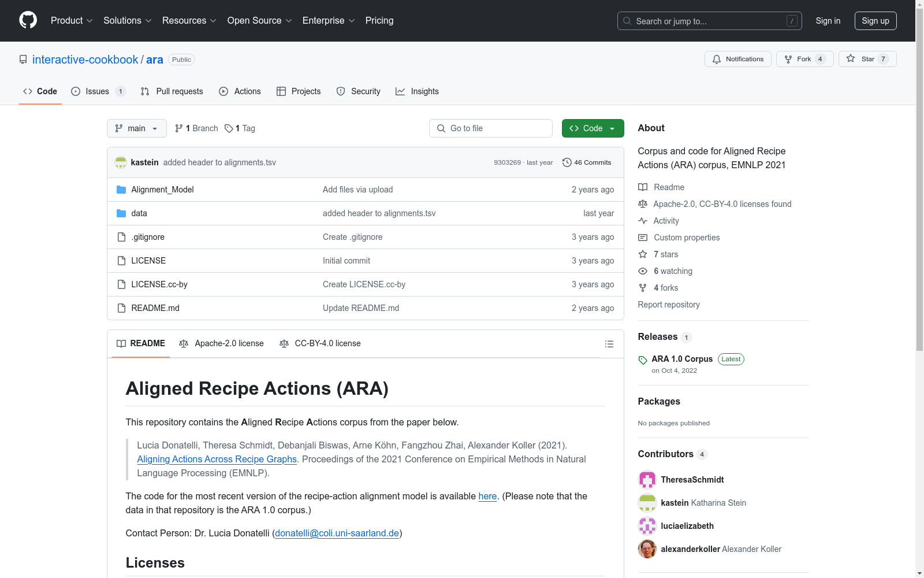Click the donatelli@coli.uni-saarland.de email link

tap(337, 533)
